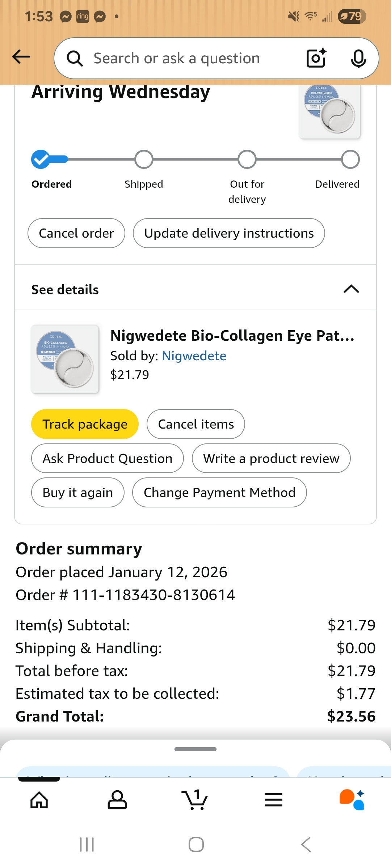Open the account profile icon
Image resolution: width=391 pixels, height=868 pixels.
[117, 800]
